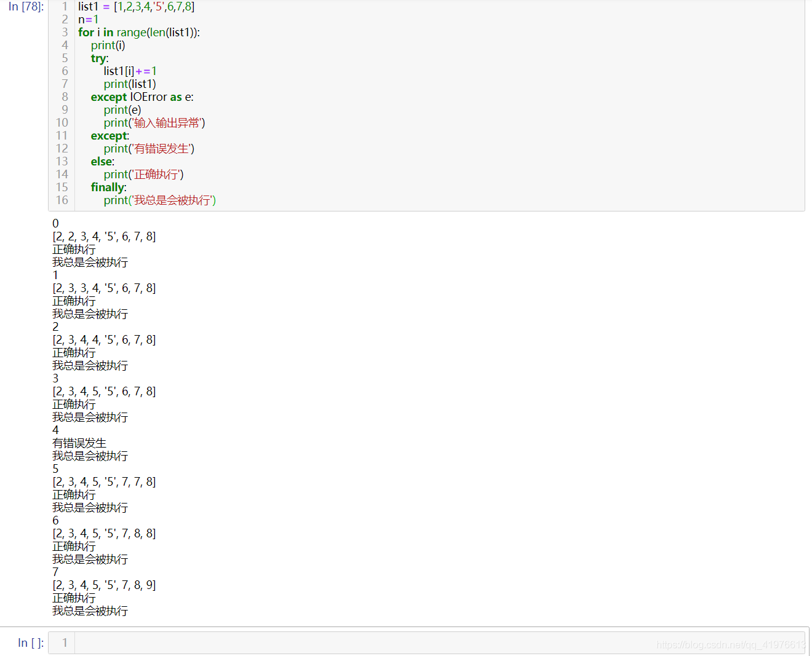
Task: Click line number 16 in the gutter
Action: pos(62,200)
